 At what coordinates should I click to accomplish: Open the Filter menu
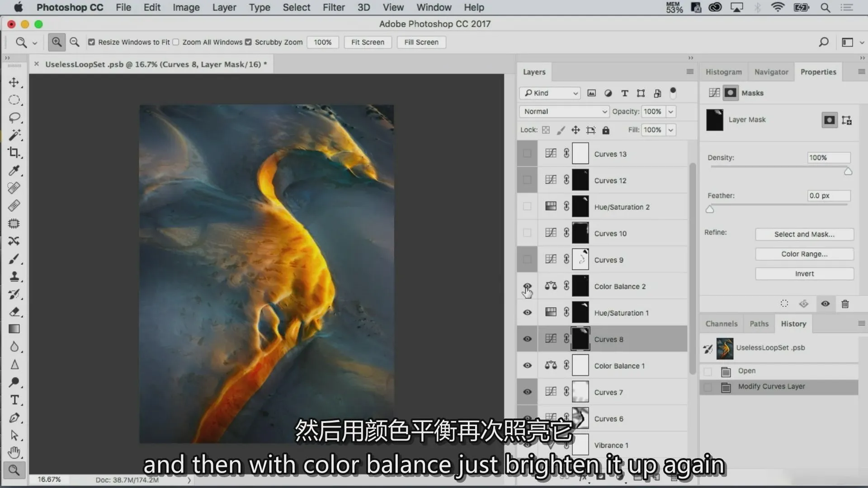click(334, 7)
